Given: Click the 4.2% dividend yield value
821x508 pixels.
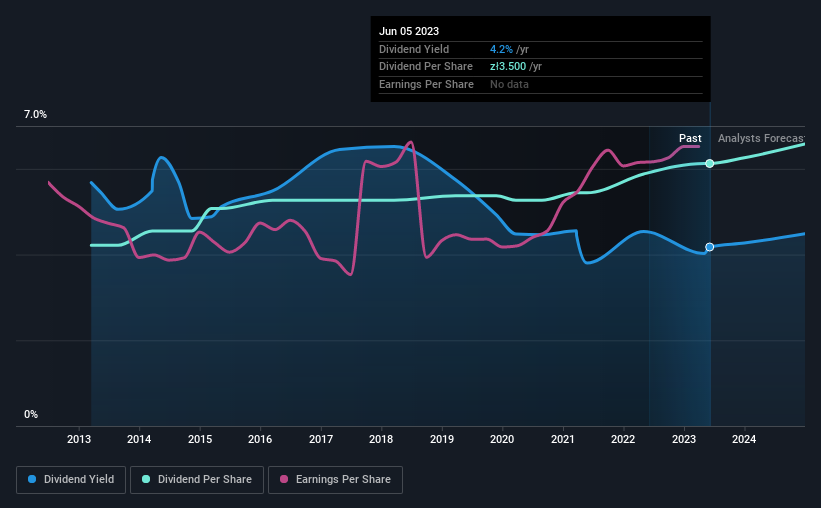Looking at the screenshot, I should [x=501, y=49].
